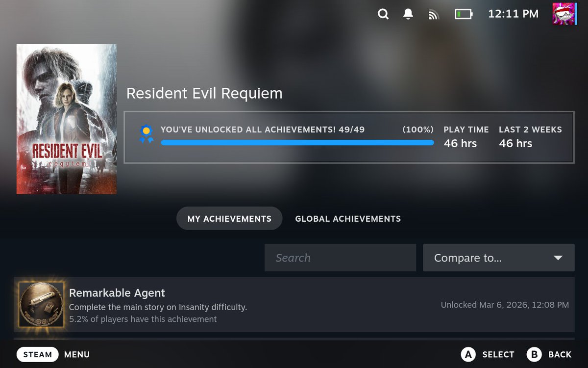Click 'Complete the main story on Insanity difficulty.' text

pos(158,307)
